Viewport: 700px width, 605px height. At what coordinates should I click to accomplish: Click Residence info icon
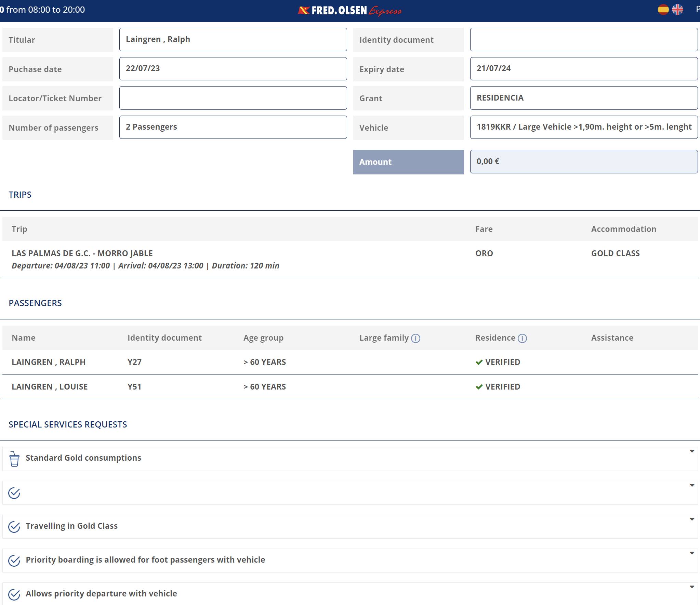coord(522,338)
